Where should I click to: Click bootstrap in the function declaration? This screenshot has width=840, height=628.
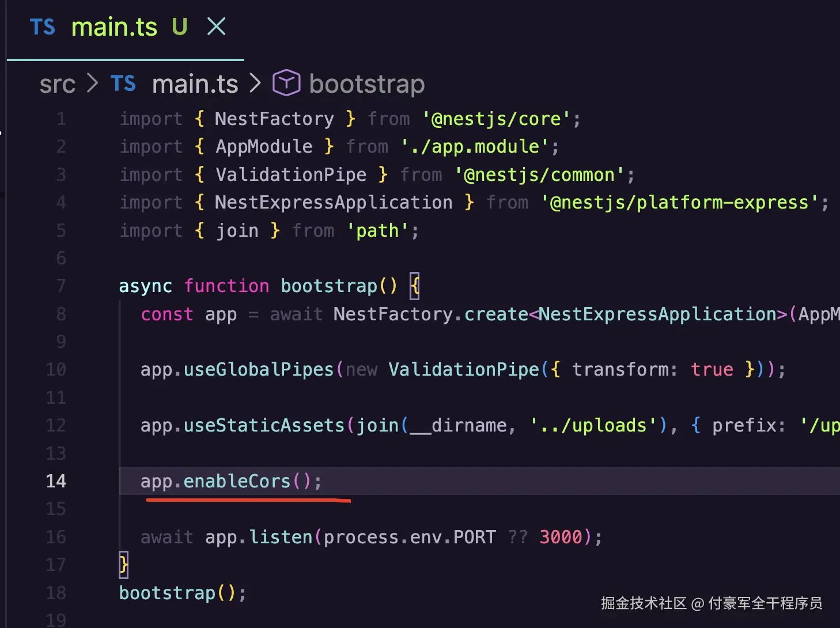[x=329, y=286]
